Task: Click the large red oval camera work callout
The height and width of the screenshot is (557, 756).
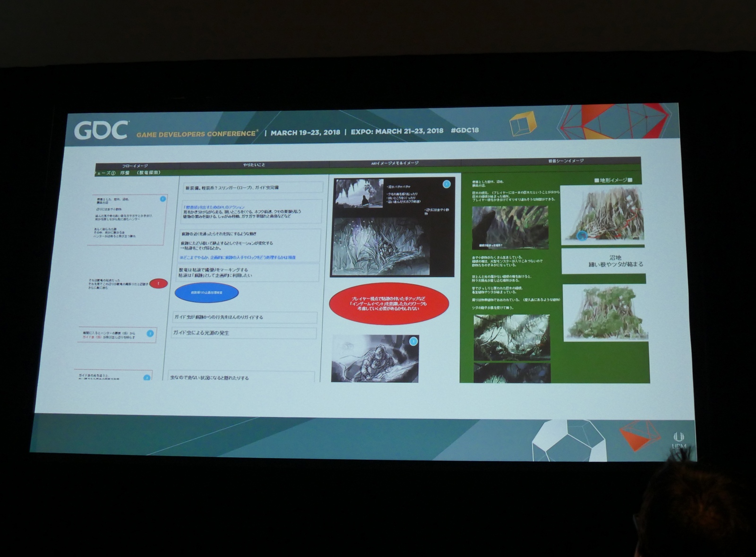Action: click(388, 304)
